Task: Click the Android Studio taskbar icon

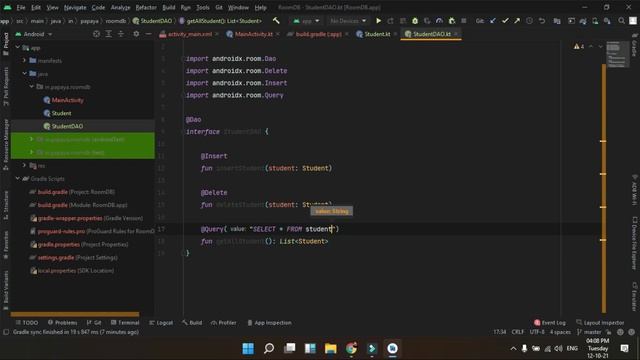Action: point(392,348)
